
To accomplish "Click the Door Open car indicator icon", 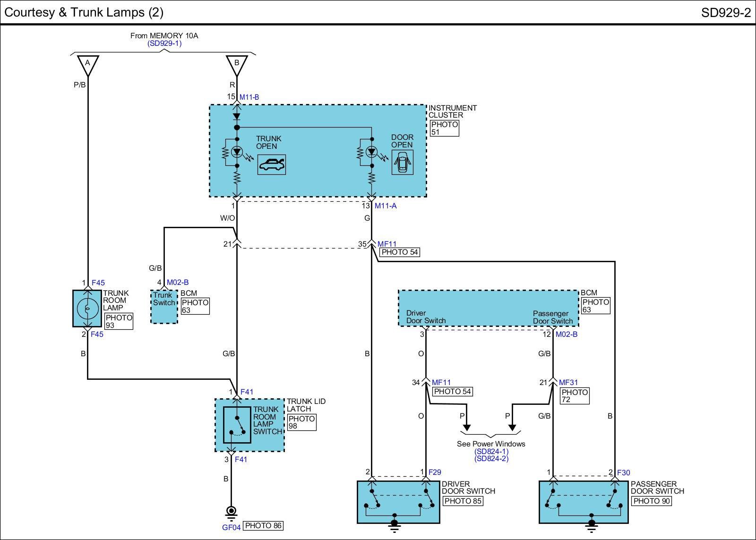I will point(402,162).
